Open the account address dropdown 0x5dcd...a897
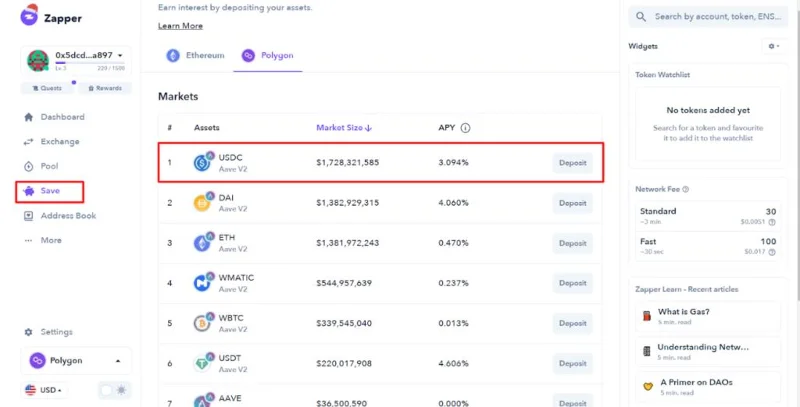 (89, 55)
